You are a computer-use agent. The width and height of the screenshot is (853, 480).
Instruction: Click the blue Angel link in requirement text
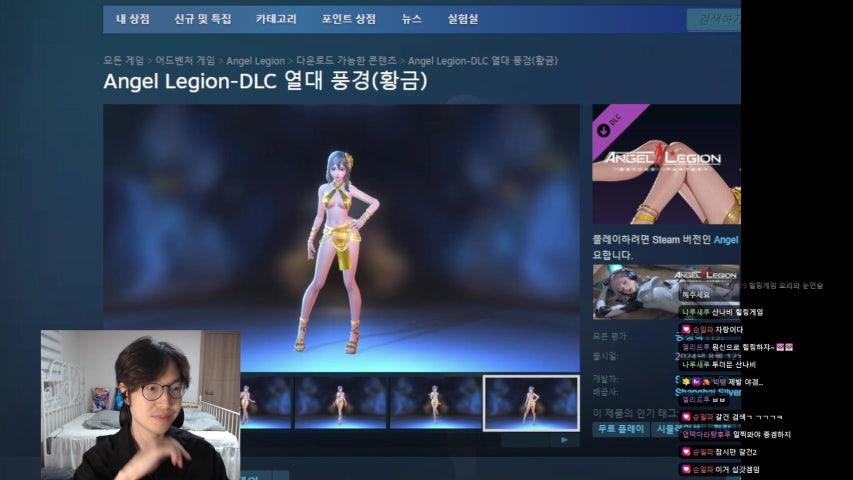click(726, 239)
